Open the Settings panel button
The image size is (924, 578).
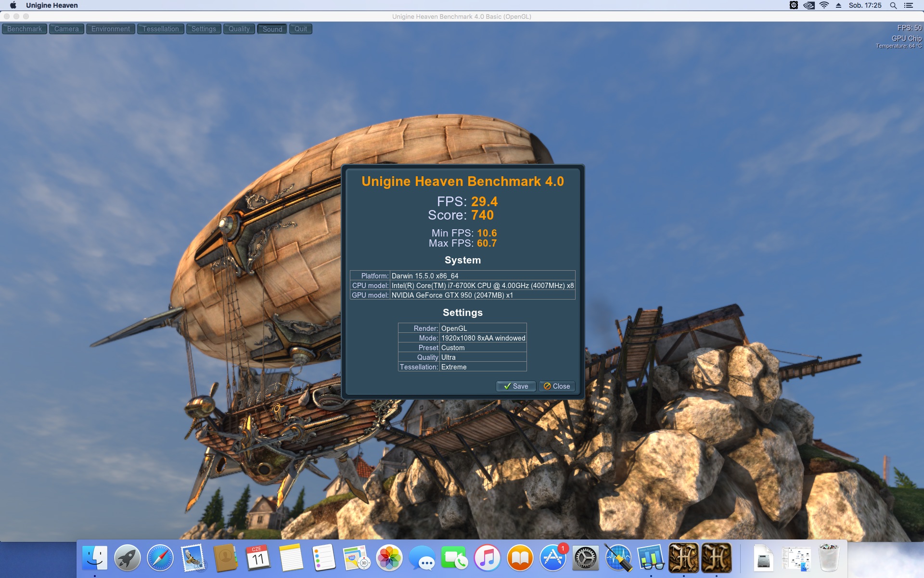pyautogui.click(x=204, y=29)
